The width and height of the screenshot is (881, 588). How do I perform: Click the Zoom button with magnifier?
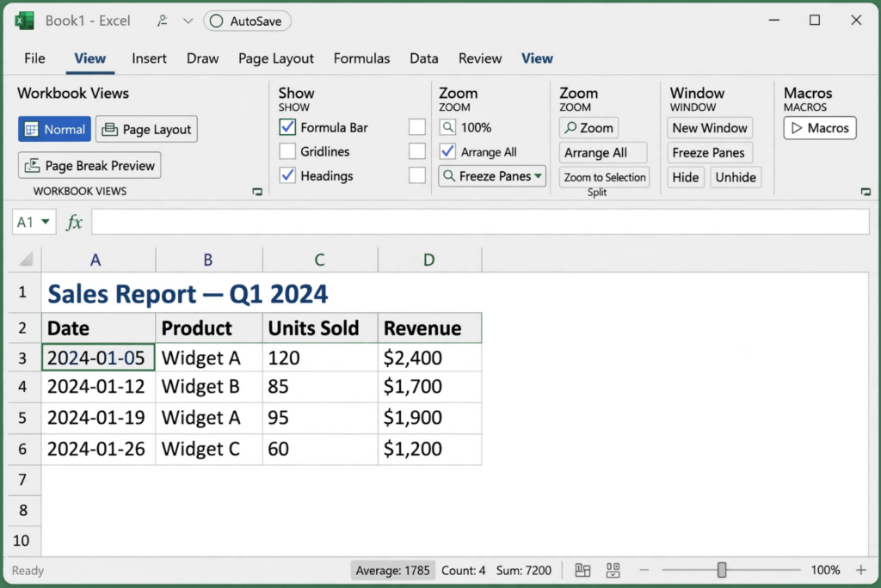588,128
